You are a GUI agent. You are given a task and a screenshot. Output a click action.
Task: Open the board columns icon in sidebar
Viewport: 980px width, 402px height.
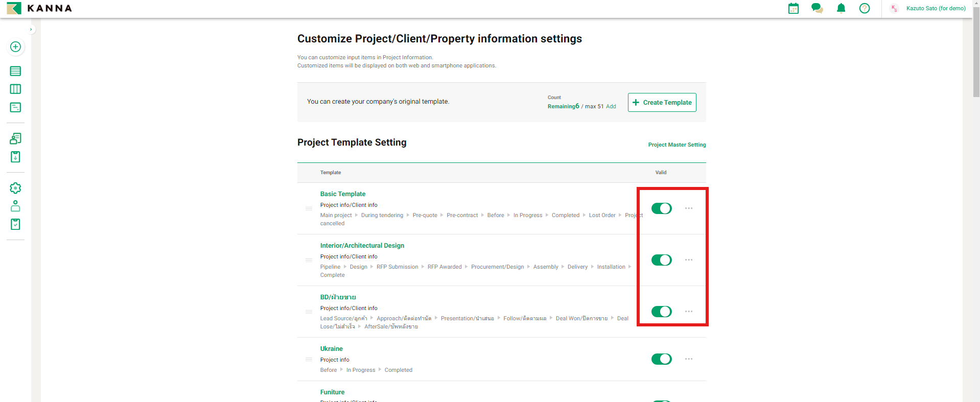[x=15, y=89]
